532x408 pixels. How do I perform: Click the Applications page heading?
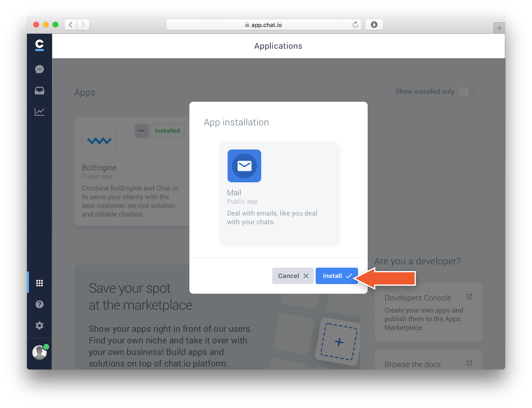(x=278, y=46)
